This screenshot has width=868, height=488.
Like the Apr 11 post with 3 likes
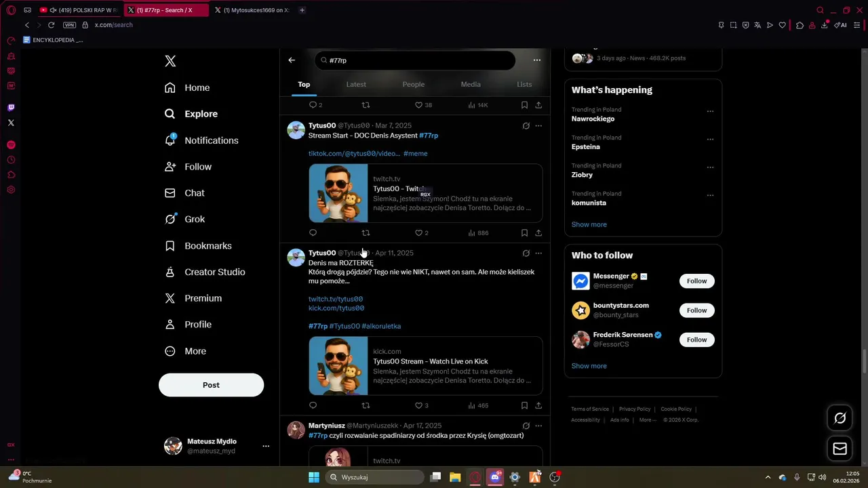[422, 406]
